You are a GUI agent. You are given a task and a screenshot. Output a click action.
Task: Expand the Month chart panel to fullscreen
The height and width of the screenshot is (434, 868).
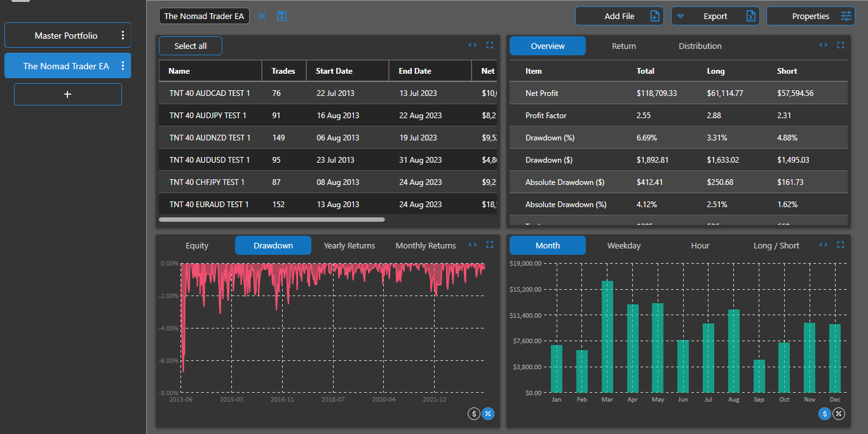(840, 244)
